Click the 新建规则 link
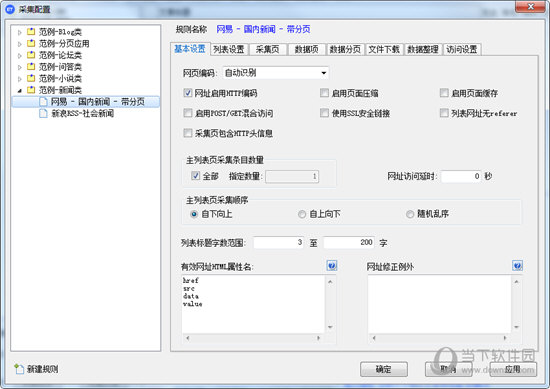 [42, 369]
